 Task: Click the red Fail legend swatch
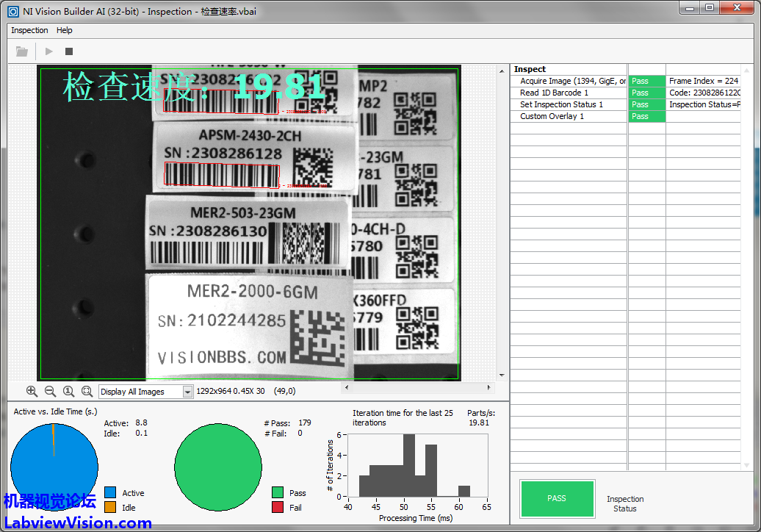(x=277, y=508)
